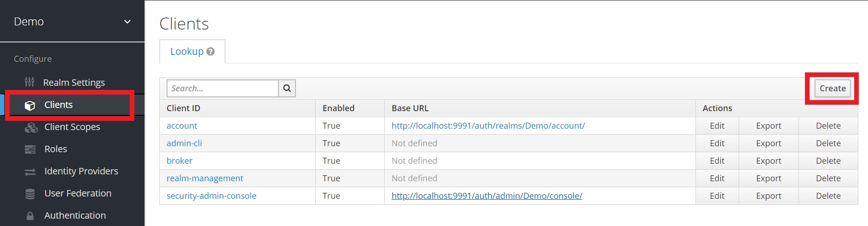This screenshot has width=868, height=226.
Task: Open Realm Settings via its sliders icon
Action: pyautogui.click(x=29, y=82)
